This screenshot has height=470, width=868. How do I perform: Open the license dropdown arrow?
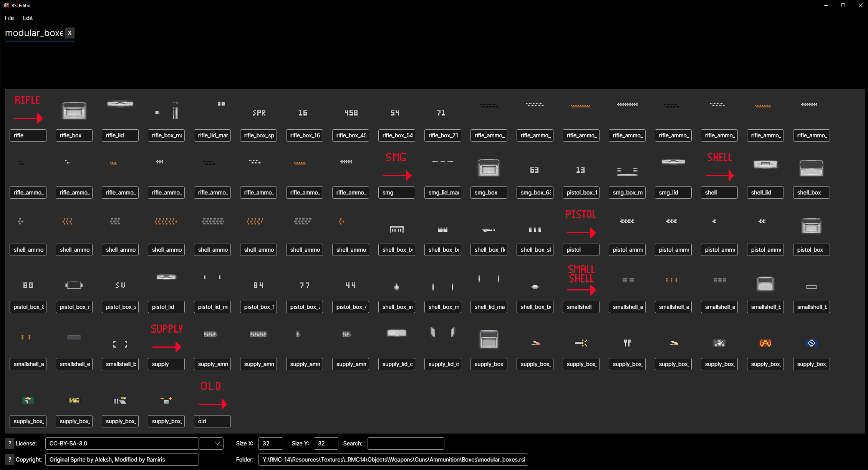point(217,444)
